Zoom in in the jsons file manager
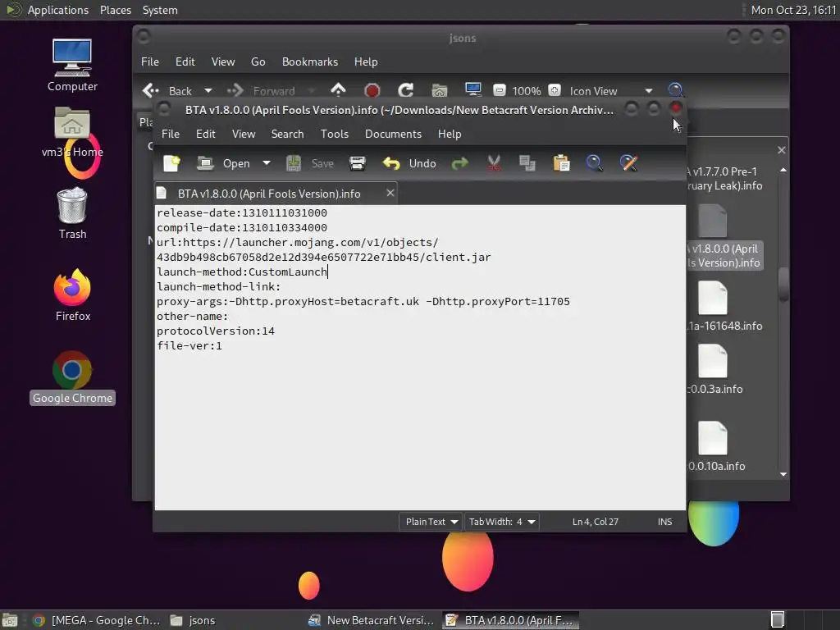Viewport: 840px width, 630px height. (555, 90)
